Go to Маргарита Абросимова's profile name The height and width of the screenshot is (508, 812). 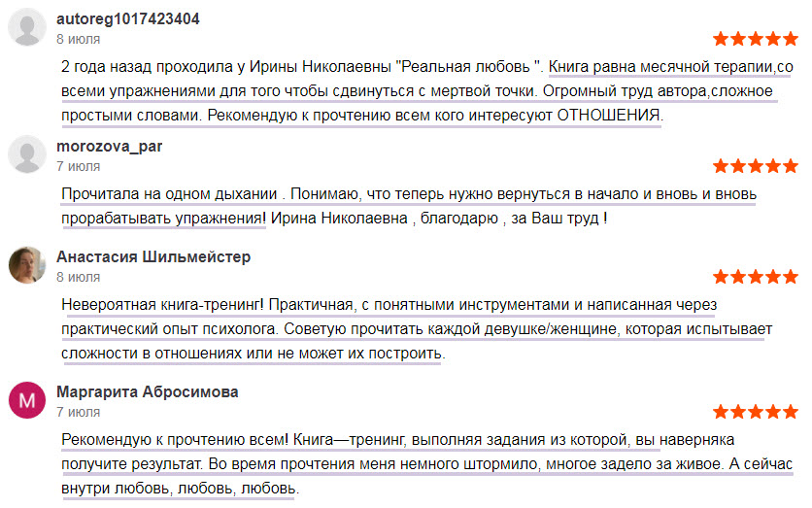tap(147, 392)
